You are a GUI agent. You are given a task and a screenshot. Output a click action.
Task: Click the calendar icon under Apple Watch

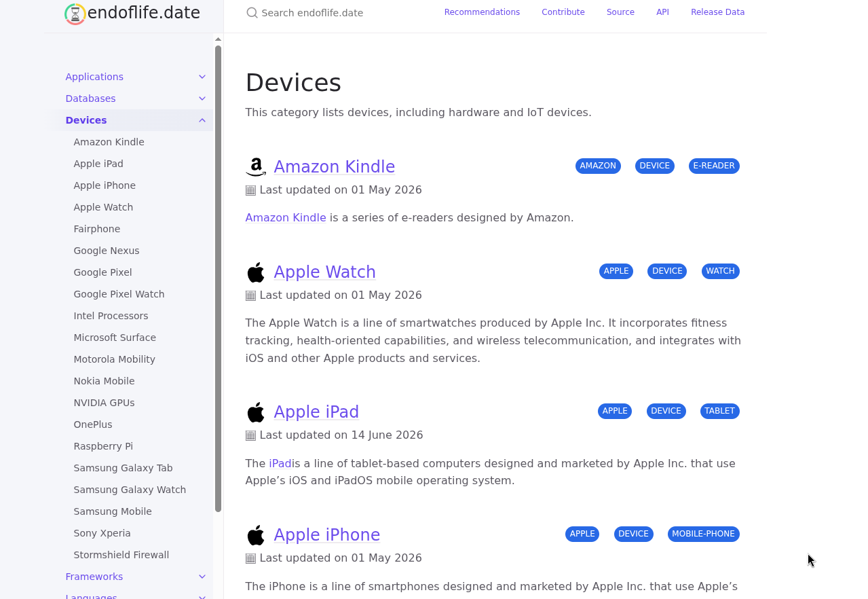coord(250,295)
